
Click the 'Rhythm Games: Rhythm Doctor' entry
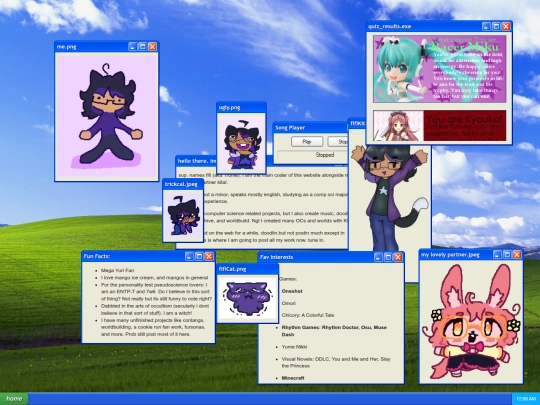tap(334, 331)
